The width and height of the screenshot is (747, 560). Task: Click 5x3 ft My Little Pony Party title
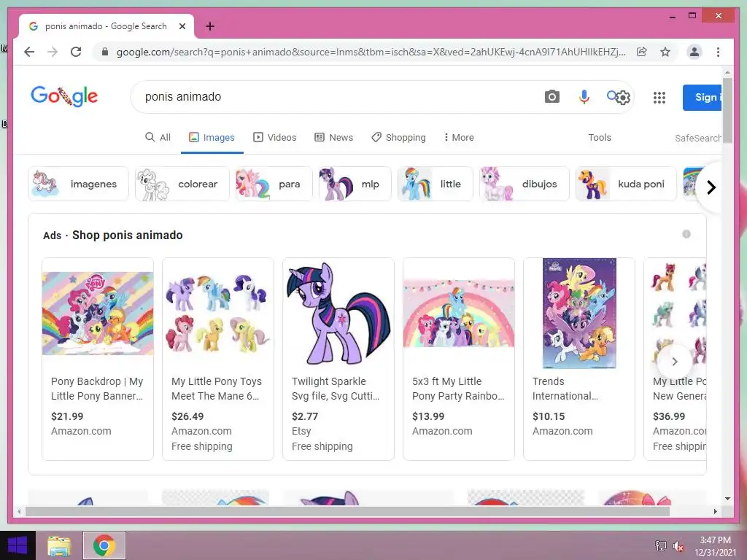click(x=458, y=389)
